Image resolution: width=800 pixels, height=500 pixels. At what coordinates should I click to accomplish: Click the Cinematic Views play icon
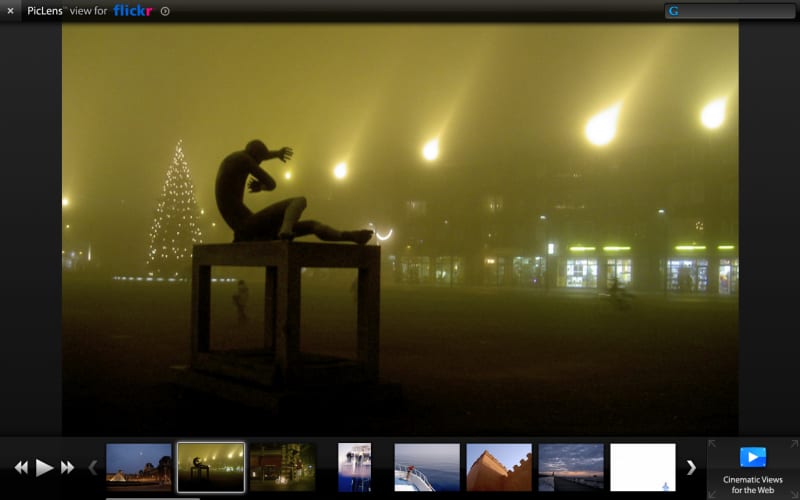point(753,457)
